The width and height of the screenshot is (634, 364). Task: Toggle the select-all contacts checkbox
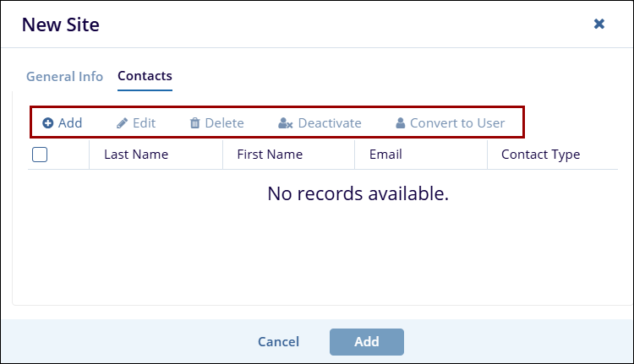tap(40, 155)
